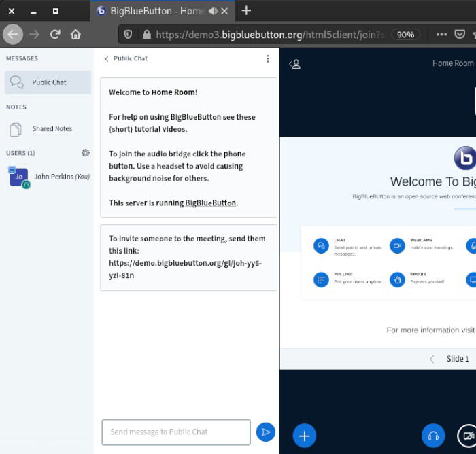Click the address bar URL
Image resolution: width=476 pixels, height=454 pixels.
[x=270, y=35]
